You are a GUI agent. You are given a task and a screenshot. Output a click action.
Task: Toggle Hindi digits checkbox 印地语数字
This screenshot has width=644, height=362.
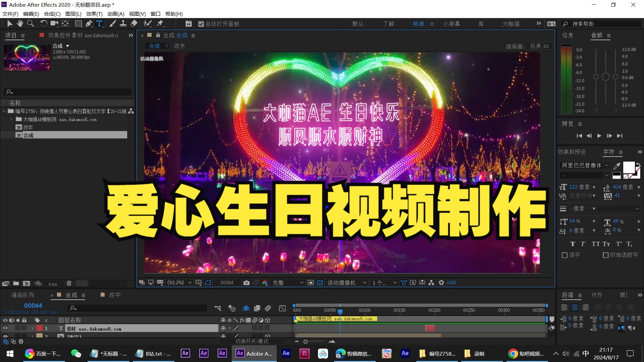click(x=606, y=255)
